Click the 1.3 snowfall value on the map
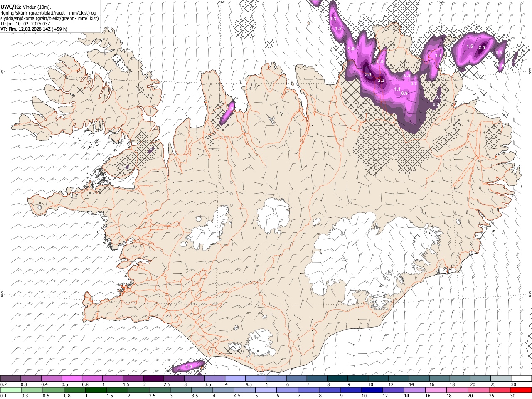Image resolution: width=532 pixels, height=399 pixels. coord(333,19)
